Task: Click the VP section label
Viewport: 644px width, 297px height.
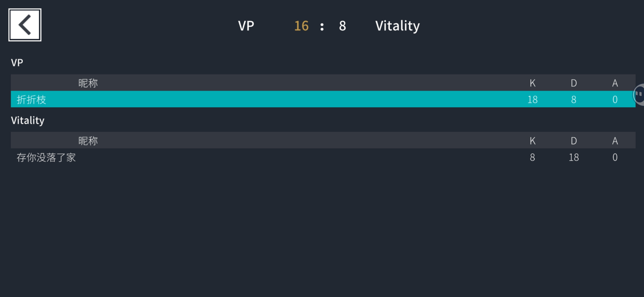Action: (x=17, y=63)
